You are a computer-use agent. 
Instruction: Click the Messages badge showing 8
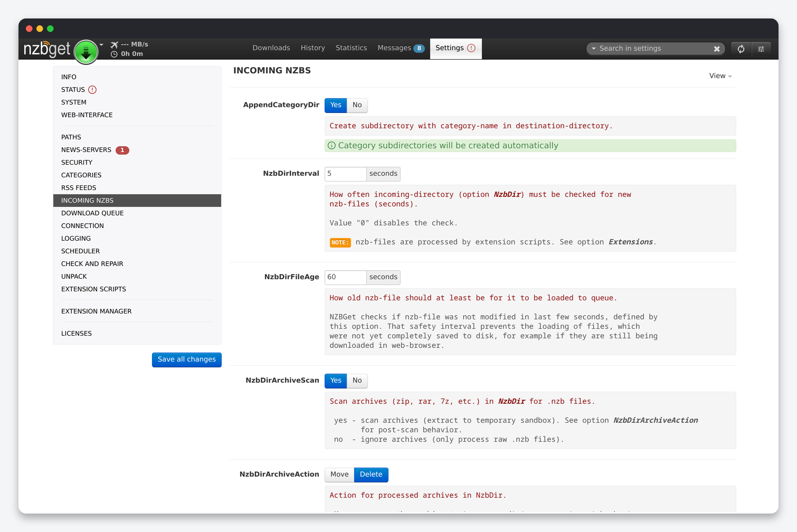[419, 49]
